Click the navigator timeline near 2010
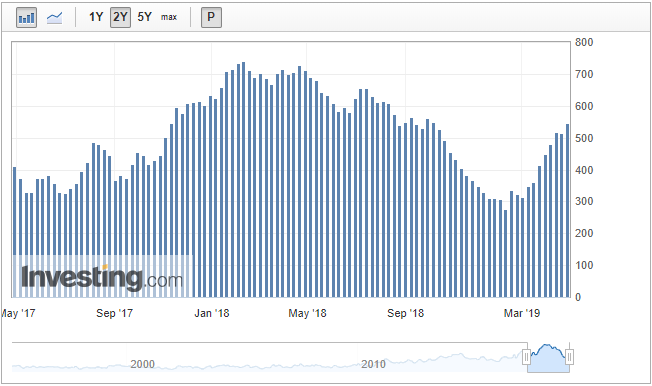This screenshot has width=652, height=386. coord(373,364)
